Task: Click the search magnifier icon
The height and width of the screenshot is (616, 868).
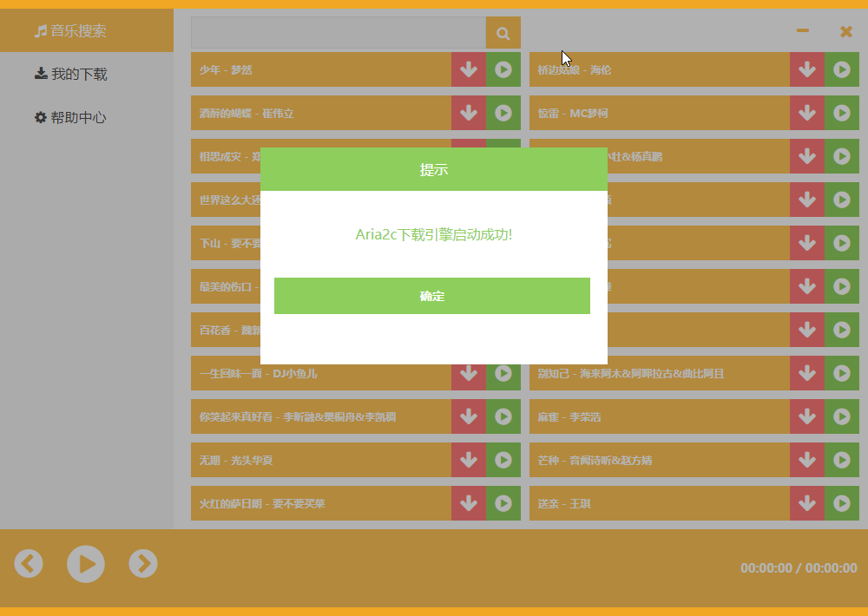Action: (503, 33)
